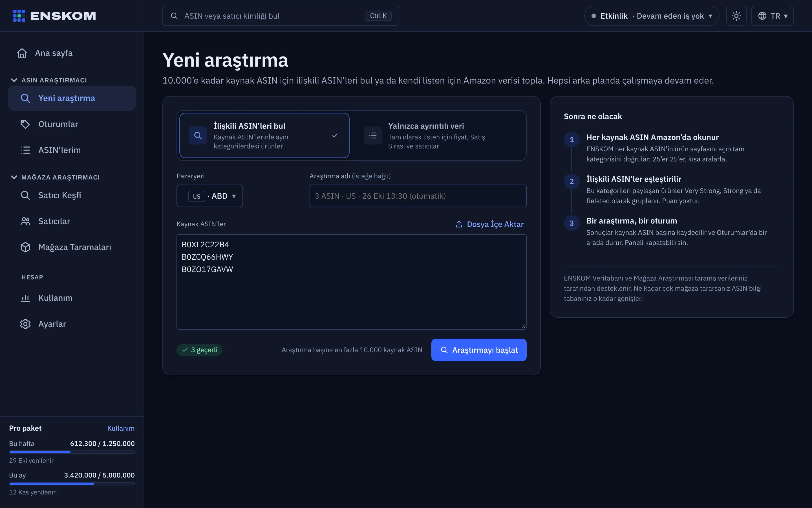812x508 pixels.
Task: Click search icon in top search bar
Action: (x=174, y=16)
